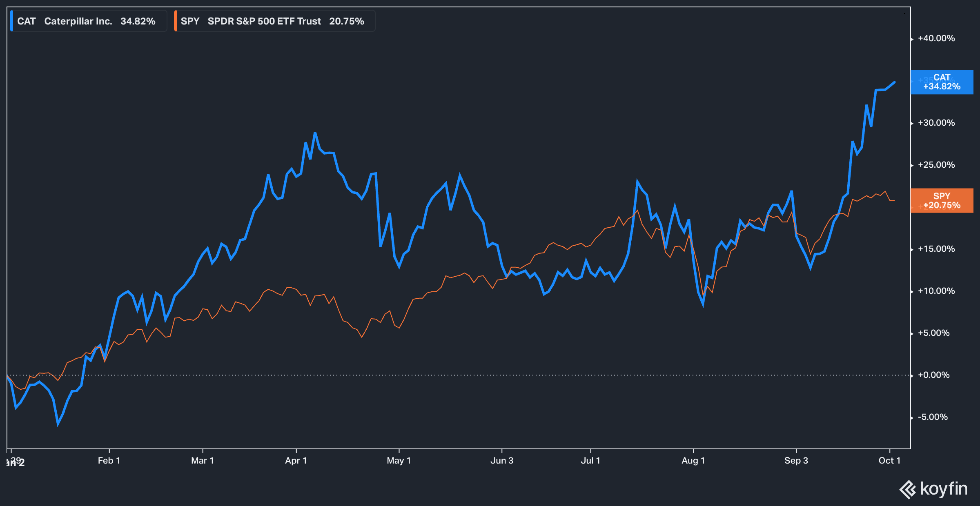Click the +15.00% y-axis label
The height and width of the screenshot is (506, 980).
pyautogui.click(x=936, y=249)
